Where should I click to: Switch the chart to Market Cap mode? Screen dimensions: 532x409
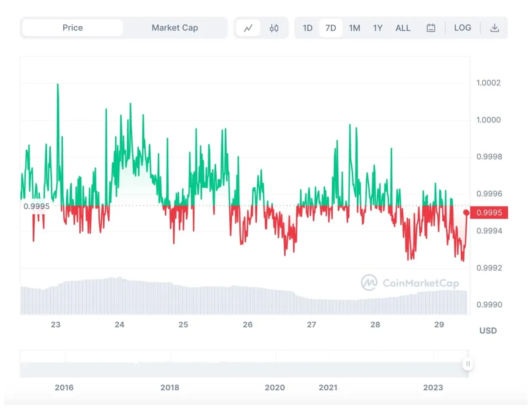click(175, 27)
